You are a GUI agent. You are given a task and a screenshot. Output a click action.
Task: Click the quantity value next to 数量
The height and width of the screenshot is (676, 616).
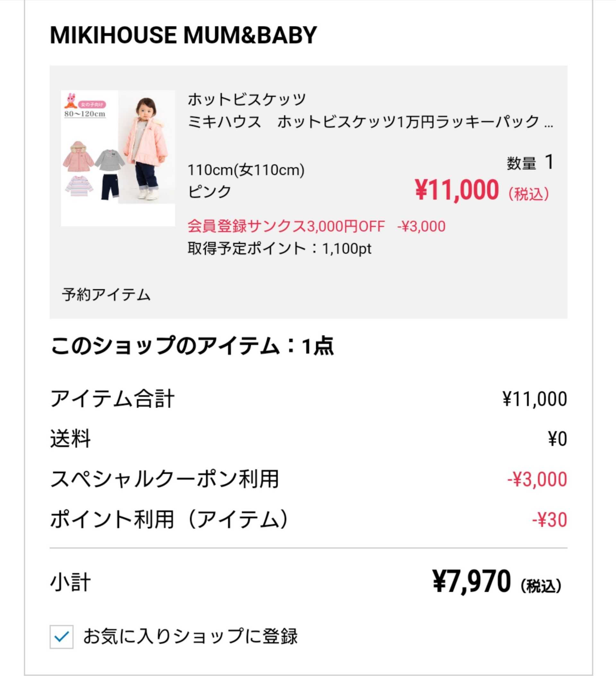pos(549,162)
